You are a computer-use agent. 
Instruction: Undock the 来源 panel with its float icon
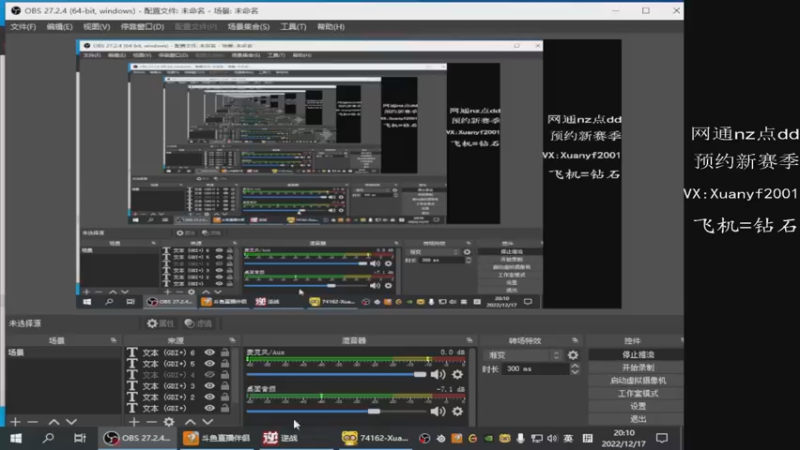(x=232, y=340)
